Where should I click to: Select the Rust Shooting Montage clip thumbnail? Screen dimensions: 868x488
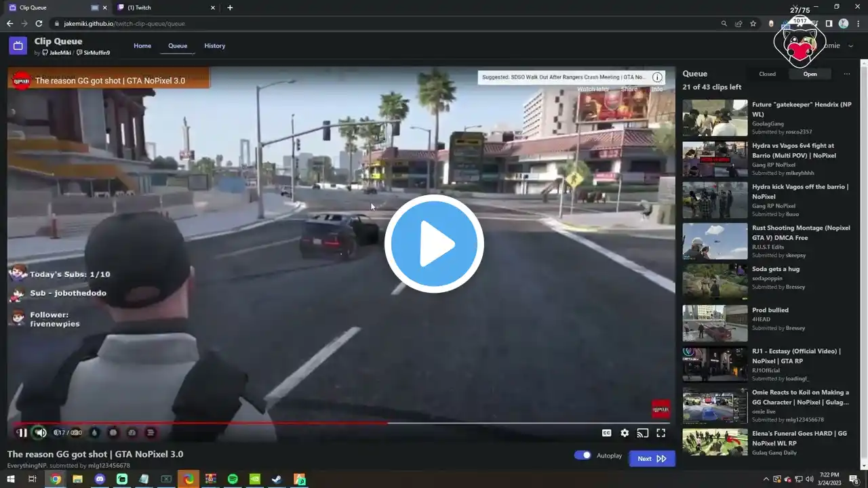tap(715, 241)
